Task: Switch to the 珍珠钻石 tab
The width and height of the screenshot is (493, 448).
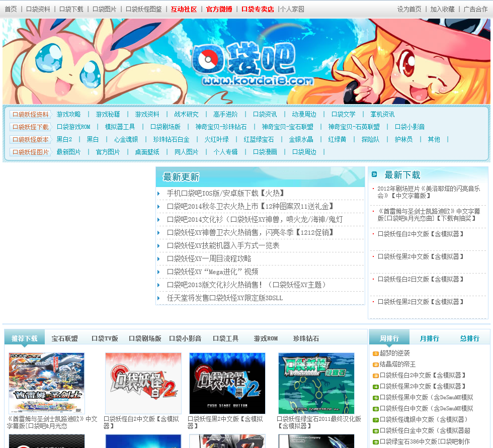Action: (x=306, y=339)
